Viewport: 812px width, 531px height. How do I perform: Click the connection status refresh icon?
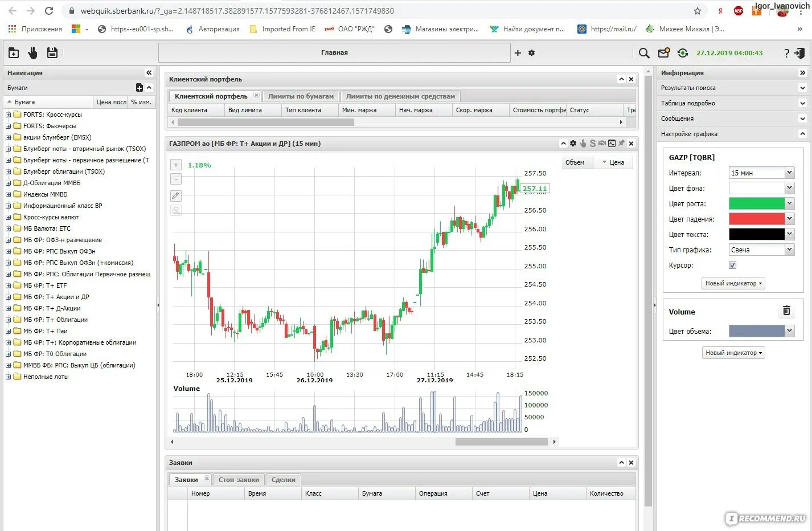(682, 53)
